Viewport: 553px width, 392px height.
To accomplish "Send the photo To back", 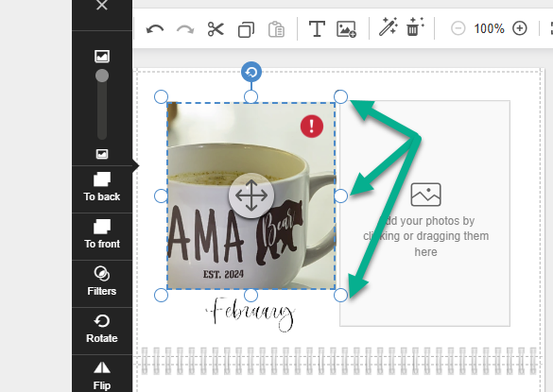I will click(x=102, y=187).
